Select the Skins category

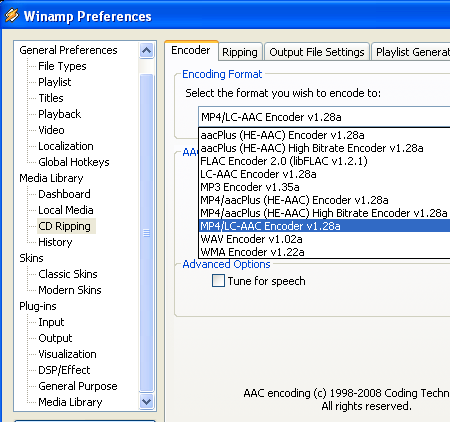[31, 258]
